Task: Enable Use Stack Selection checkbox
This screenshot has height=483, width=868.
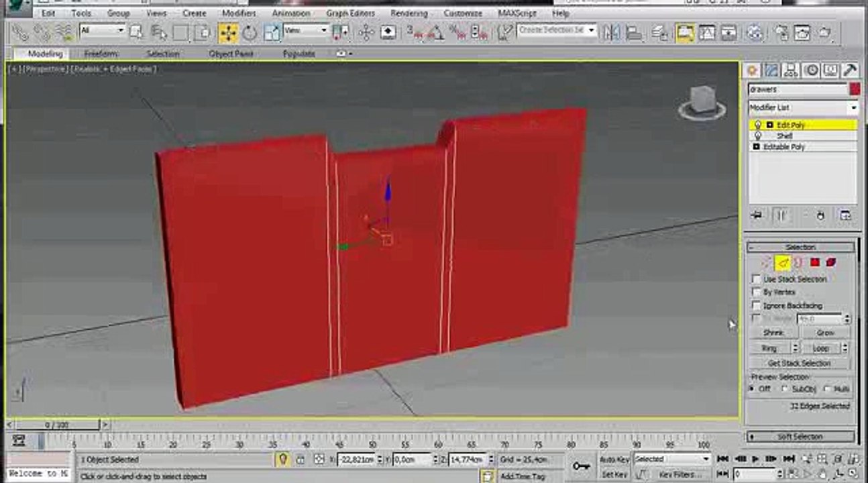Action: click(x=757, y=279)
